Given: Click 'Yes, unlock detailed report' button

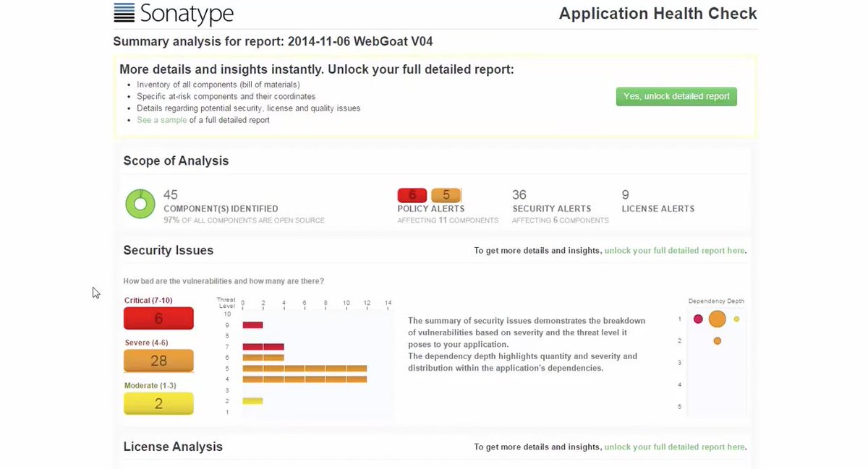Looking at the screenshot, I should 676,97.
